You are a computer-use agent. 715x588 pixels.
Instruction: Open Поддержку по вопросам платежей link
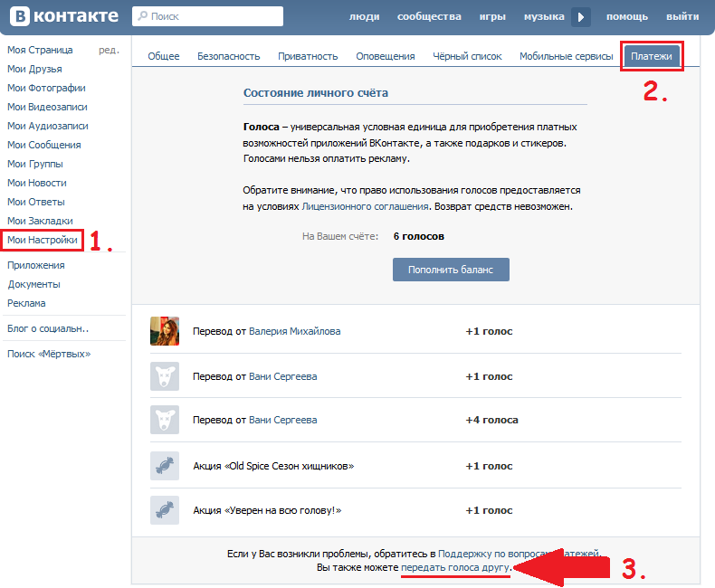coord(519,554)
